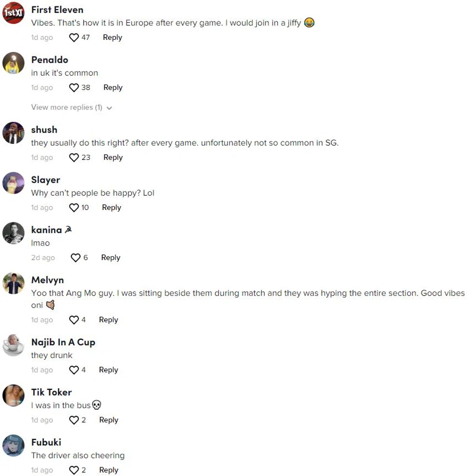
Task: Click the kanina username
Action: click(x=47, y=230)
